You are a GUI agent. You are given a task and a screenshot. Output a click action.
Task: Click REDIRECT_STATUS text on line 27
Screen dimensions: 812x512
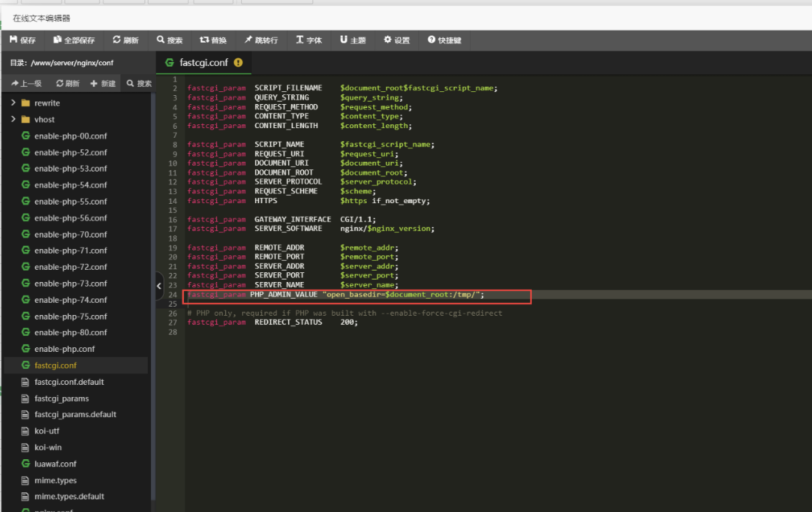point(288,322)
